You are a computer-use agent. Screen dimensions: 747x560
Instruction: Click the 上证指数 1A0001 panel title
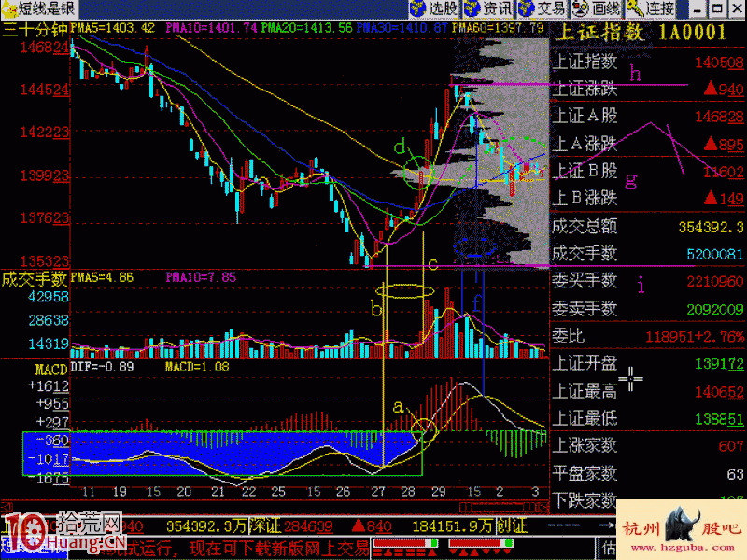(641, 33)
